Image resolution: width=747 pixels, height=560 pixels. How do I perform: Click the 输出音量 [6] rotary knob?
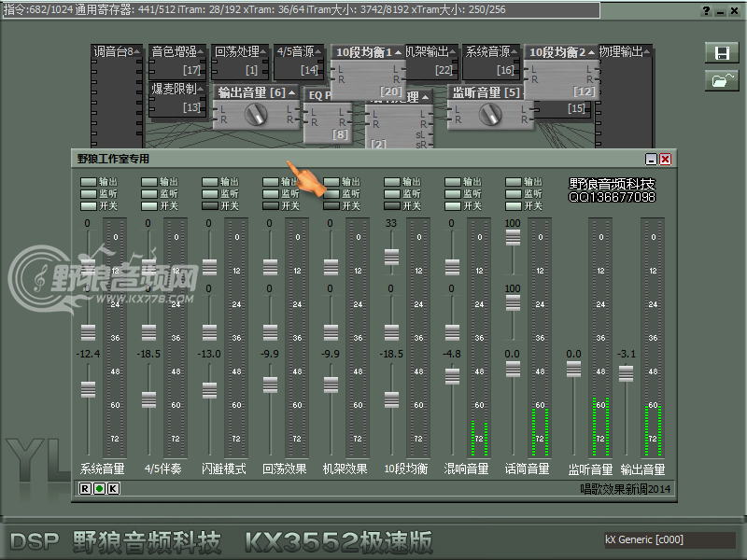[255, 115]
